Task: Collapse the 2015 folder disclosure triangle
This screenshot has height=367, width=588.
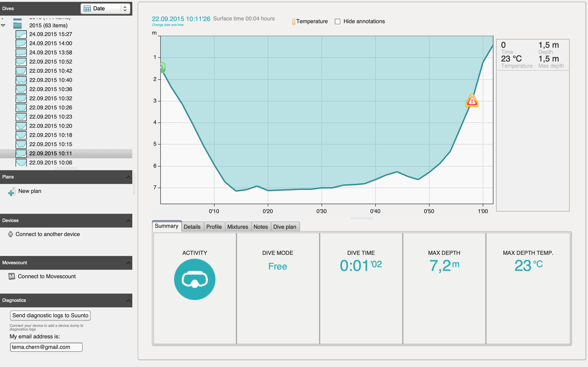Action: (x=3, y=25)
